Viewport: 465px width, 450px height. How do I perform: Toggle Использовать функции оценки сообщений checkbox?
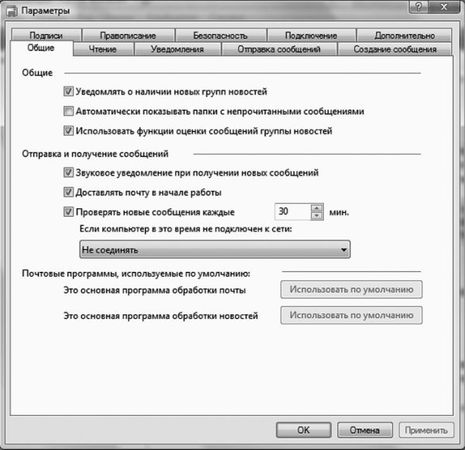click(x=68, y=131)
